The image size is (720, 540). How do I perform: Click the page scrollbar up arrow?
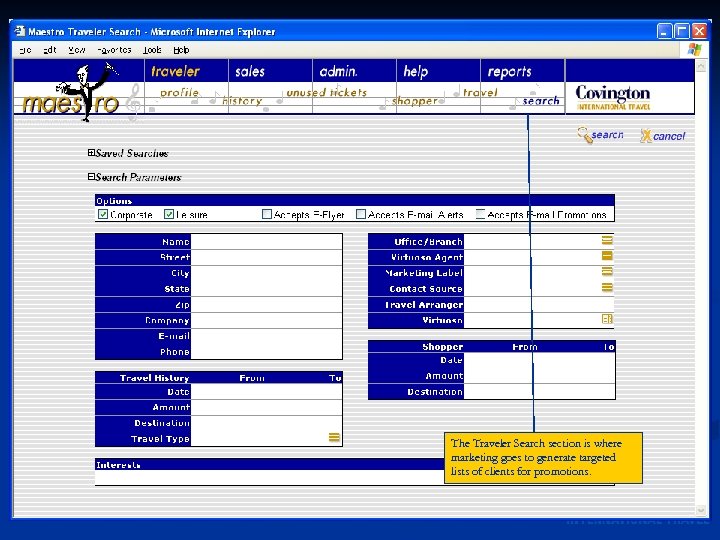pos(700,67)
